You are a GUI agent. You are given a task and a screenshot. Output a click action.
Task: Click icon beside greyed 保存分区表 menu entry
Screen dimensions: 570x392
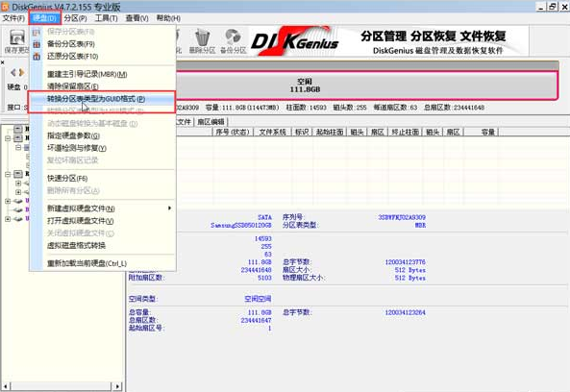(x=37, y=32)
